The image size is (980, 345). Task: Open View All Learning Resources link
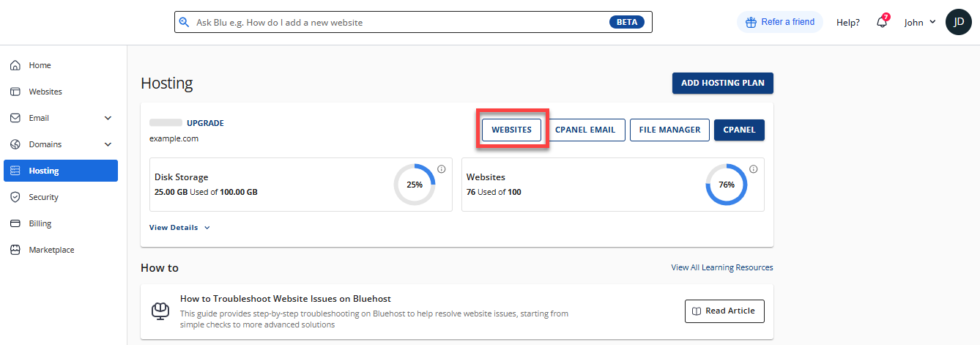(722, 267)
